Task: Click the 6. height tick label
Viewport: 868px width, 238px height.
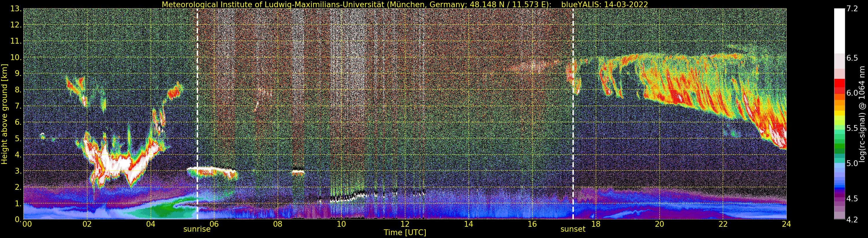Action: point(19,122)
